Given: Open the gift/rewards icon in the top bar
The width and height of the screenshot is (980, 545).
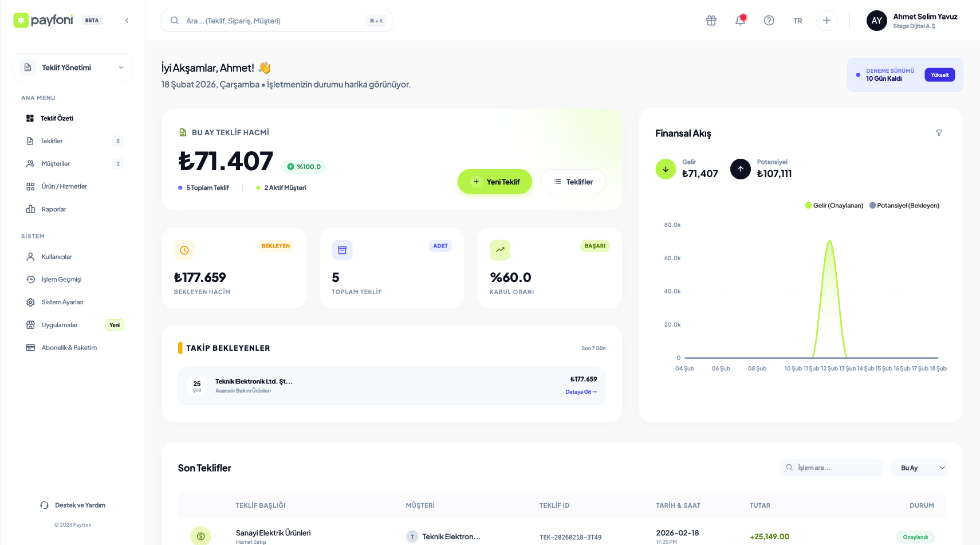Looking at the screenshot, I should tap(711, 20).
